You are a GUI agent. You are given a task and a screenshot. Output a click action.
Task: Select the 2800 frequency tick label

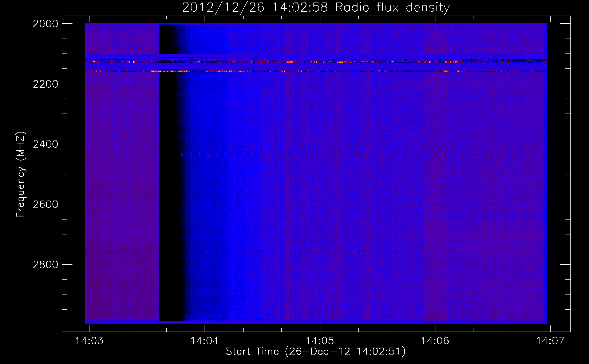coord(46,265)
